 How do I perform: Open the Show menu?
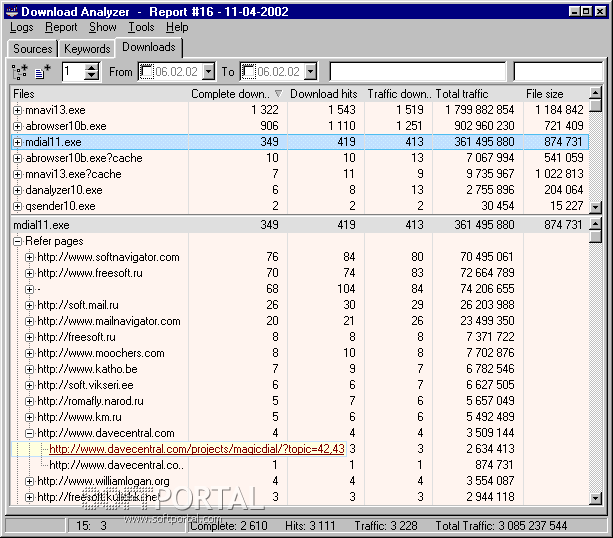(x=102, y=27)
